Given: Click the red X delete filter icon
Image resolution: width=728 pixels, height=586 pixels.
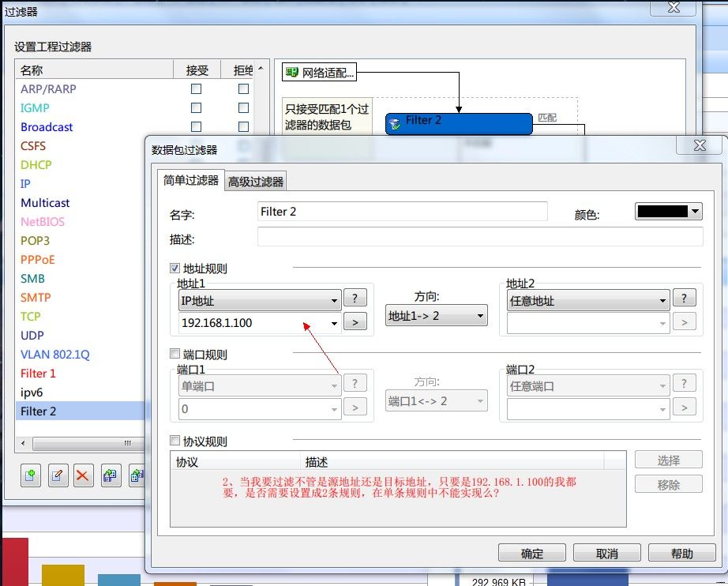Looking at the screenshot, I should [x=83, y=475].
